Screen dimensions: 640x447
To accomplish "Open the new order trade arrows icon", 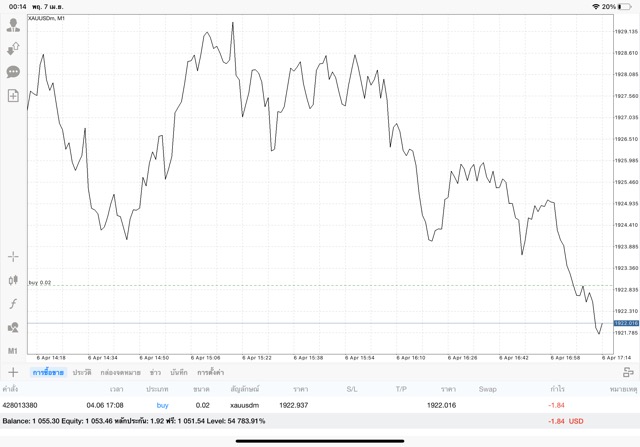I will pos(13,49).
